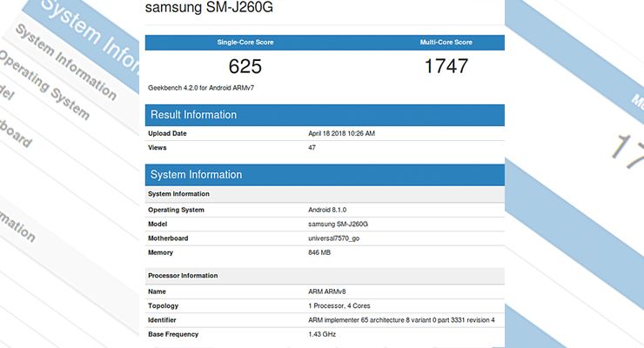644x348 pixels.
Task: Click the 1.43 GHz base frequency value
Action: click(x=323, y=334)
